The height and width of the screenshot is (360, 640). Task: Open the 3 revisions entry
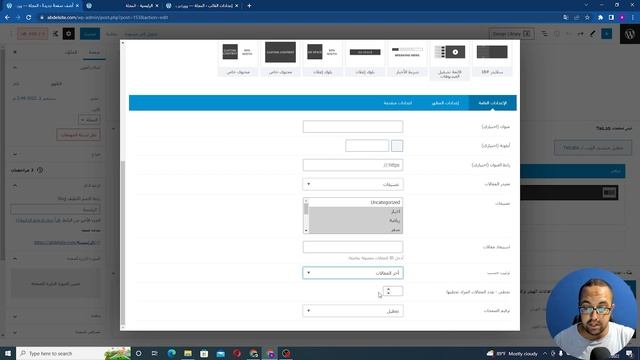pyautogui.click(x=27, y=170)
